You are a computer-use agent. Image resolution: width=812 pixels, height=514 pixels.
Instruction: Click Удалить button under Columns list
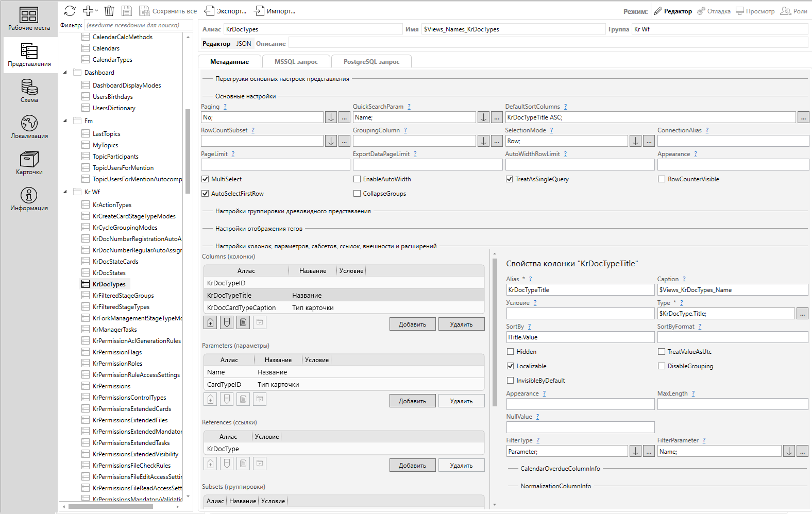(461, 324)
